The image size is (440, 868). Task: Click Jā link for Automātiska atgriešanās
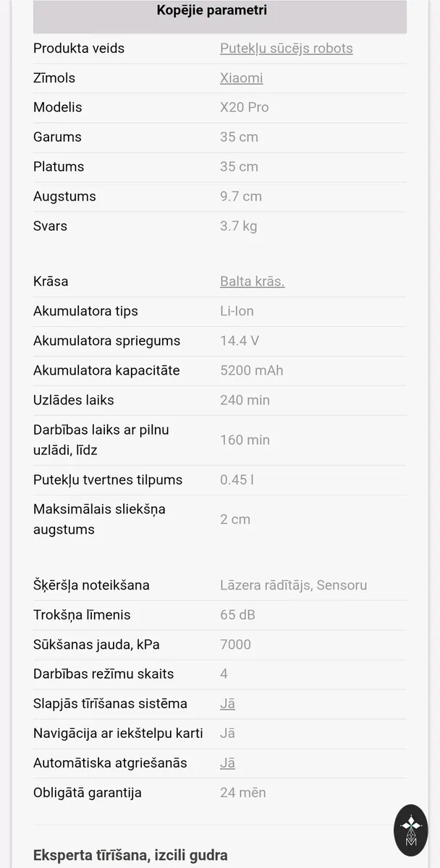228,763
